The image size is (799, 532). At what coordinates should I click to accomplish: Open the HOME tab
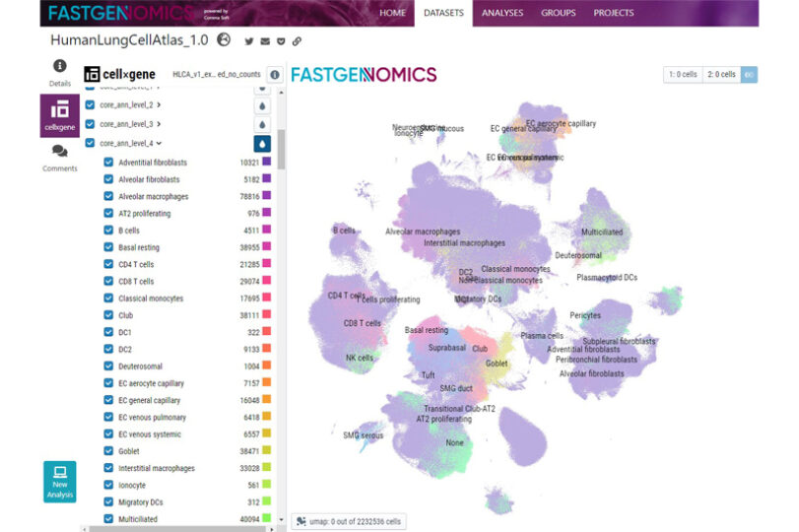click(x=392, y=13)
